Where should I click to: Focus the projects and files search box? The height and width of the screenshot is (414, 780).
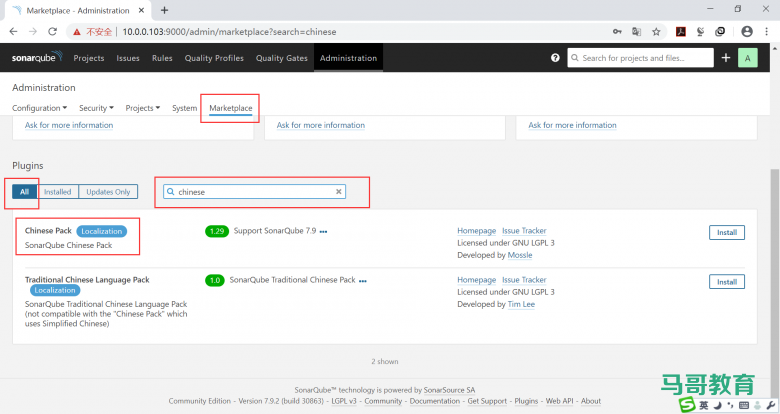click(640, 58)
